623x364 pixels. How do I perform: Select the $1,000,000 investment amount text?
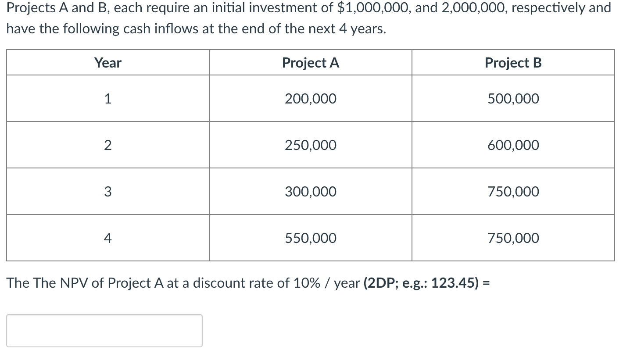[372, 7]
